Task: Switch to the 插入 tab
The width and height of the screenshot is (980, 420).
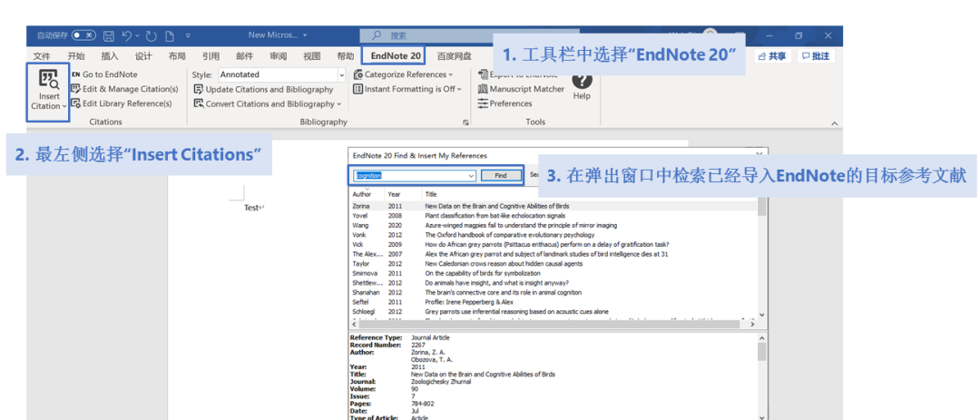Action: [110, 56]
